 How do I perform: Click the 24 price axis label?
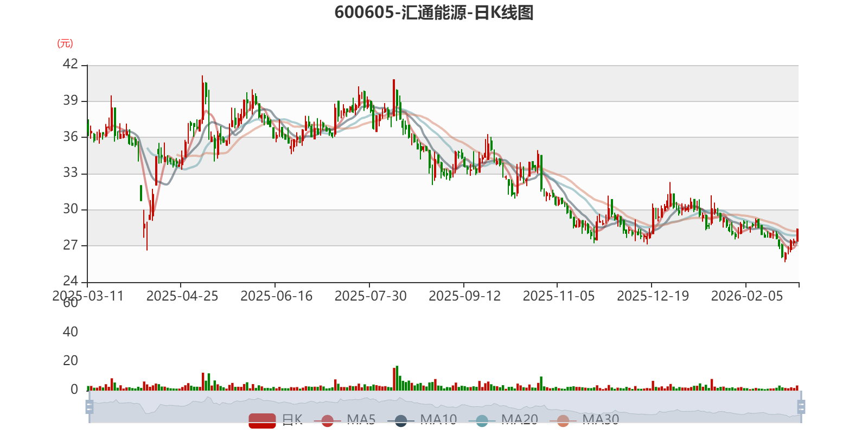pyautogui.click(x=71, y=281)
